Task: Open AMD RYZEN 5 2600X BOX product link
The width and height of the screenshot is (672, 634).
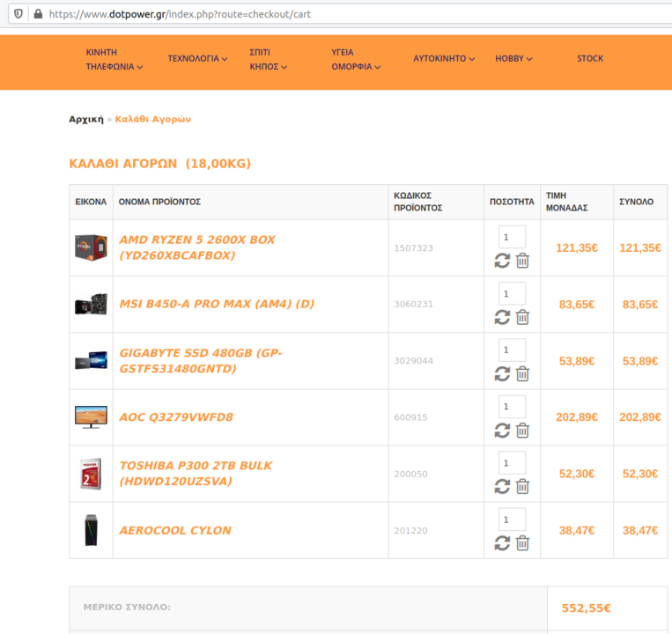Action: pos(197,247)
